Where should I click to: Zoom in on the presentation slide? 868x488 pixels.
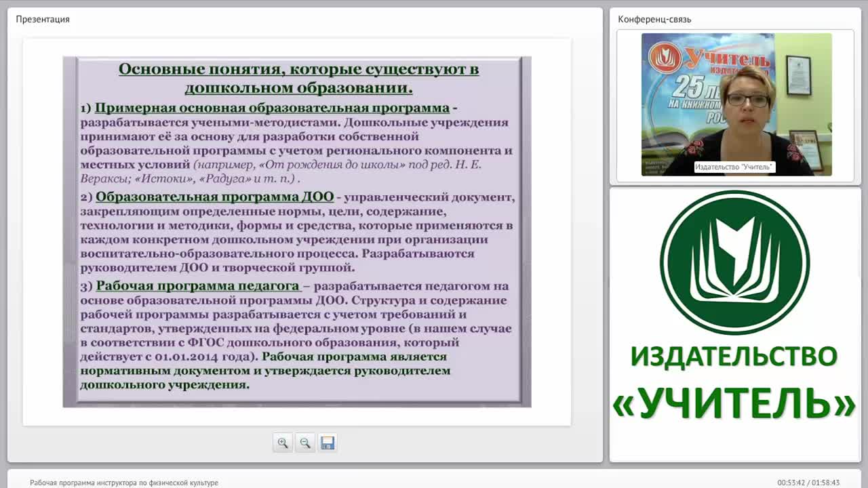pyautogui.click(x=283, y=443)
